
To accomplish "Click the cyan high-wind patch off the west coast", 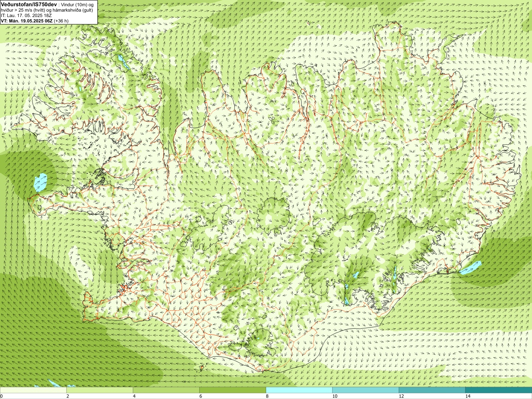I will click(40, 182).
